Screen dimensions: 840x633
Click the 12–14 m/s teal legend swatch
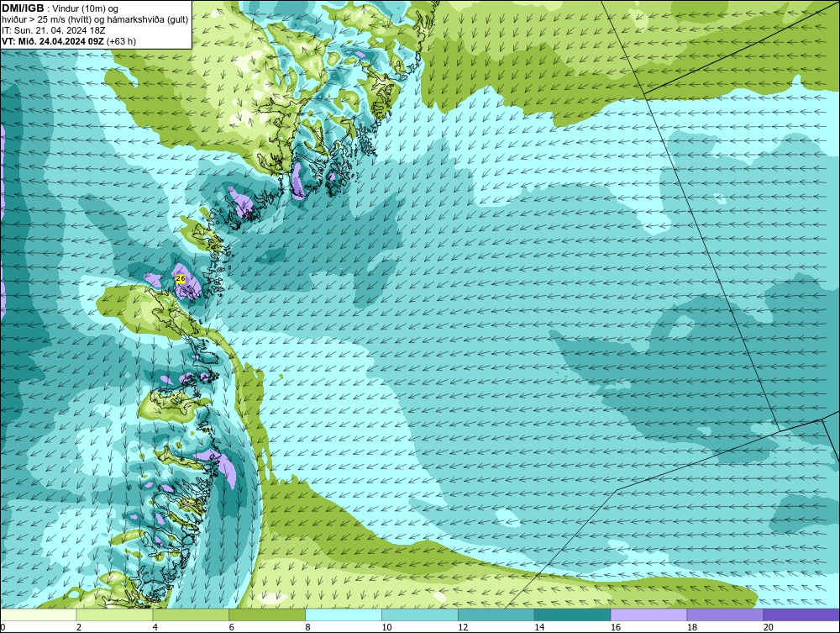496,615
